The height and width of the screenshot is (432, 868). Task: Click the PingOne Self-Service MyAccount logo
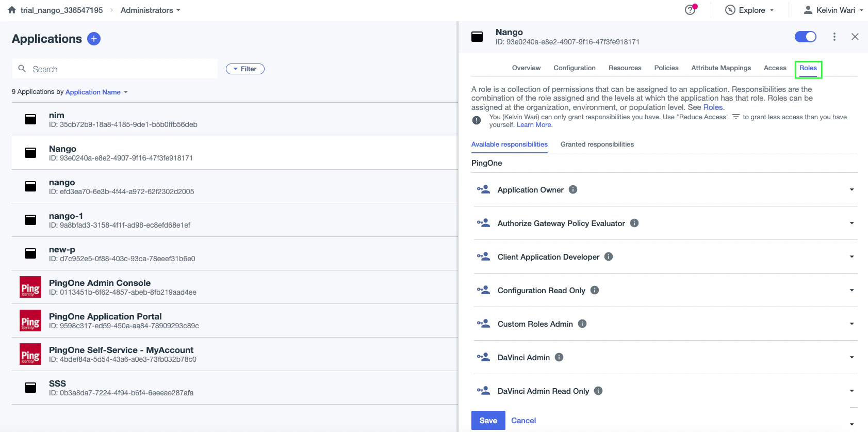[x=30, y=354]
